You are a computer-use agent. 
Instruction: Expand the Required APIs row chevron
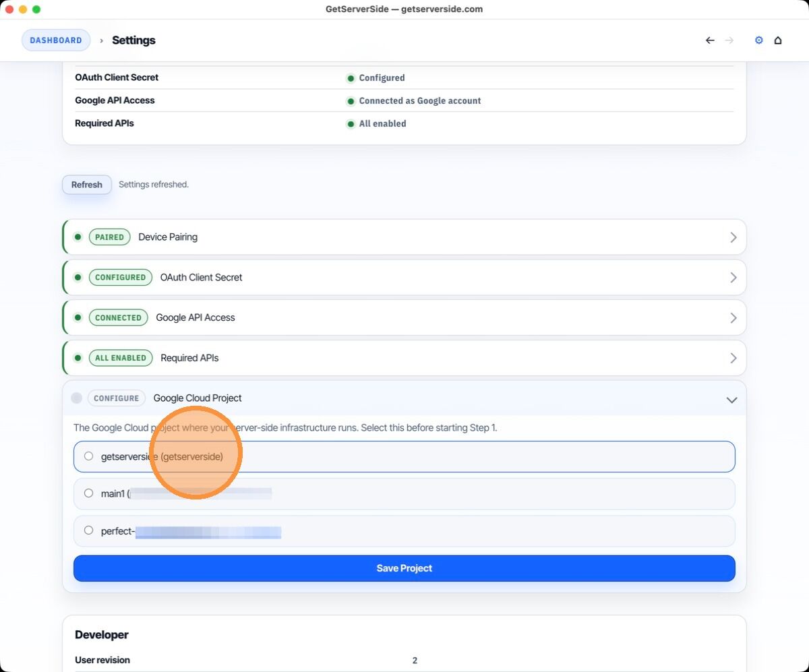point(733,358)
